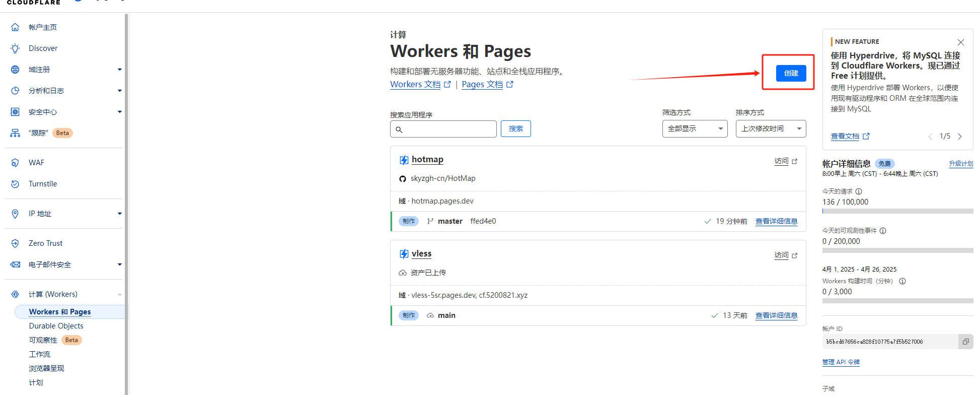Click the envelope icon for 电子邮件安全

(15, 265)
